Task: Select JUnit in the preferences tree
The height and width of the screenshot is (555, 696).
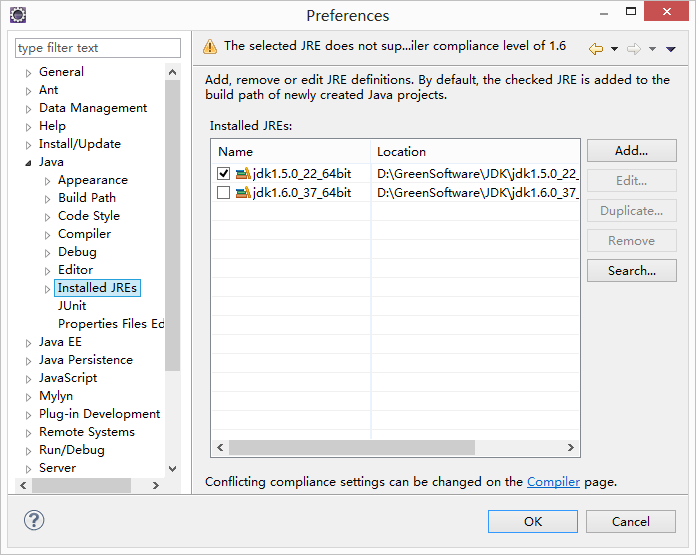Action: click(72, 306)
